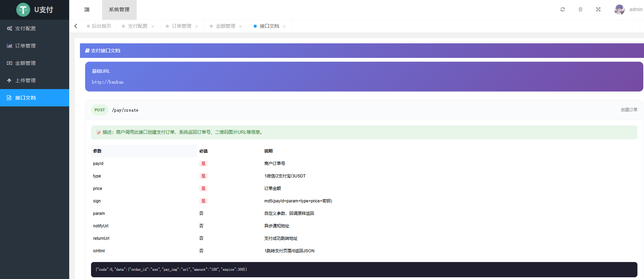The image size is (644, 279).
Task: Click the 支付接口文档 panel title
Action: click(106, 51)
